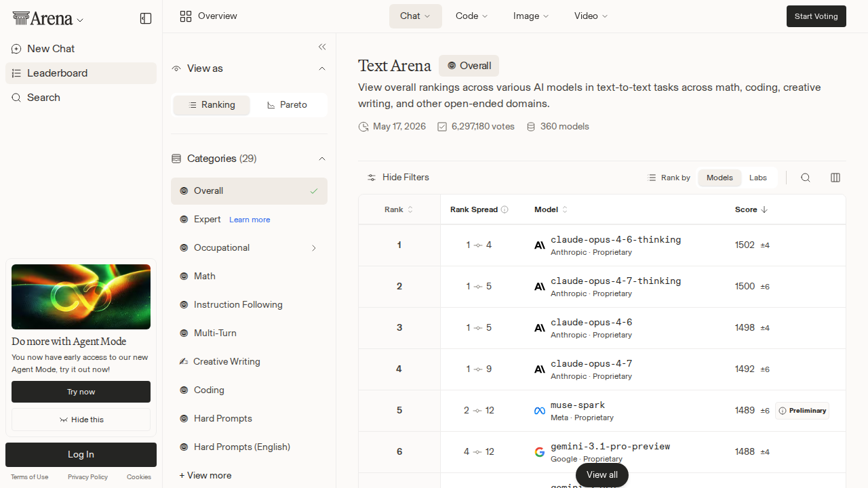Click View more categories
The width and height of the screenshot is (868, 488).
(205, 475)
